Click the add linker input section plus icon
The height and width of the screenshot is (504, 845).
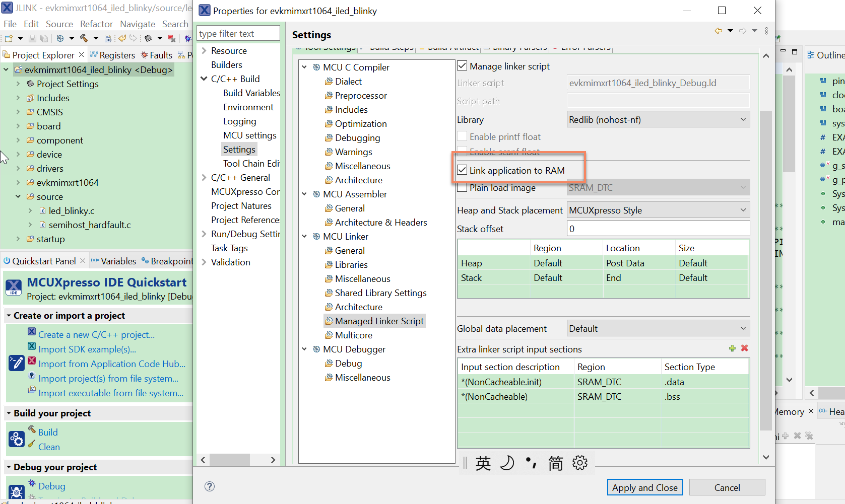click(x=732, y=348)
